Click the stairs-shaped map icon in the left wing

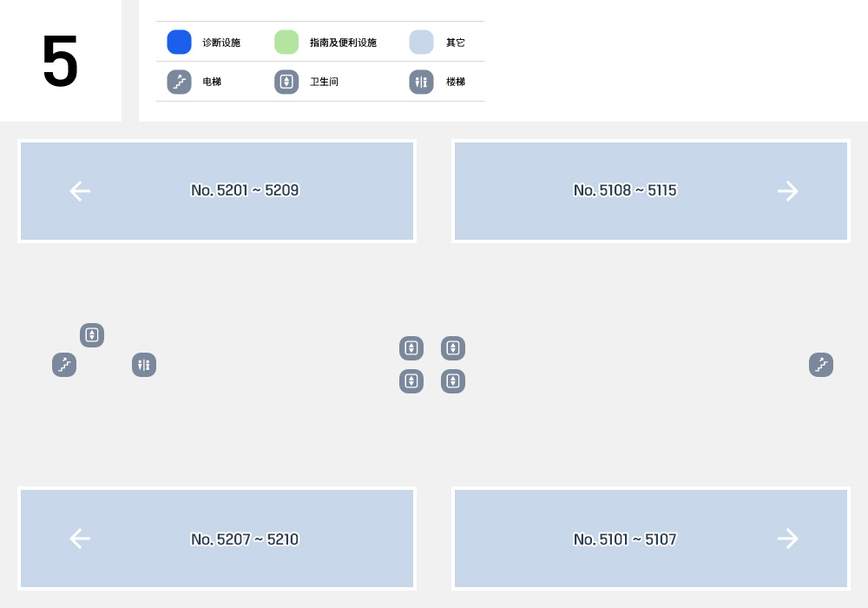(x=64, y=365)
